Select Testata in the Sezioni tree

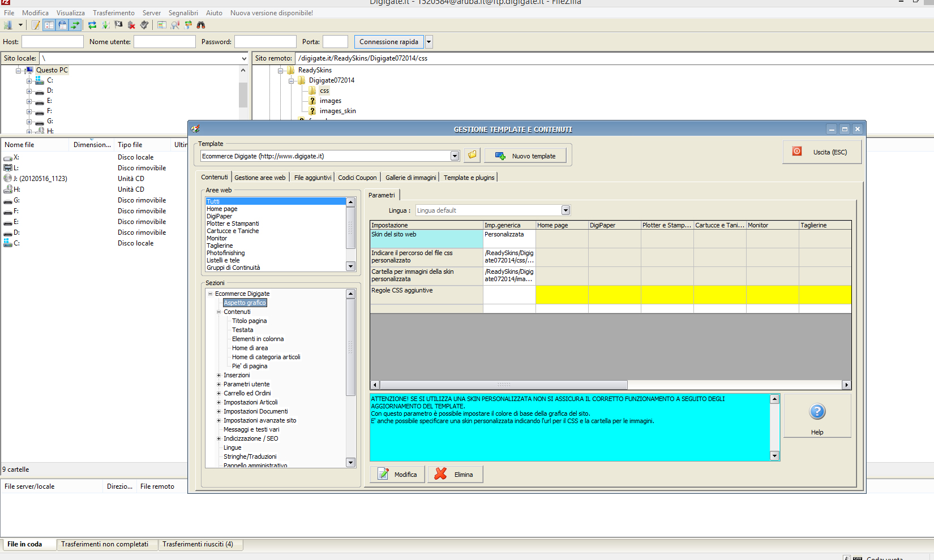point(243,330)
